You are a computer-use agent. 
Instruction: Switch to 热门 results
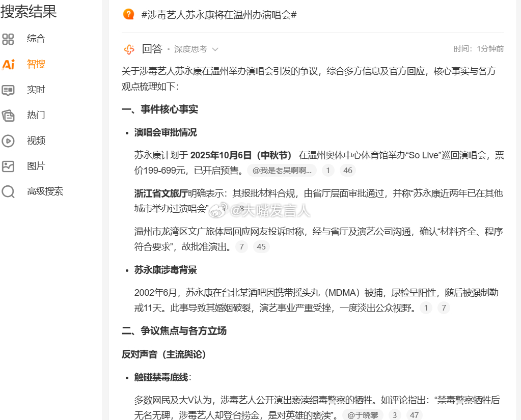pyautogui.click(x=36, y=115)
